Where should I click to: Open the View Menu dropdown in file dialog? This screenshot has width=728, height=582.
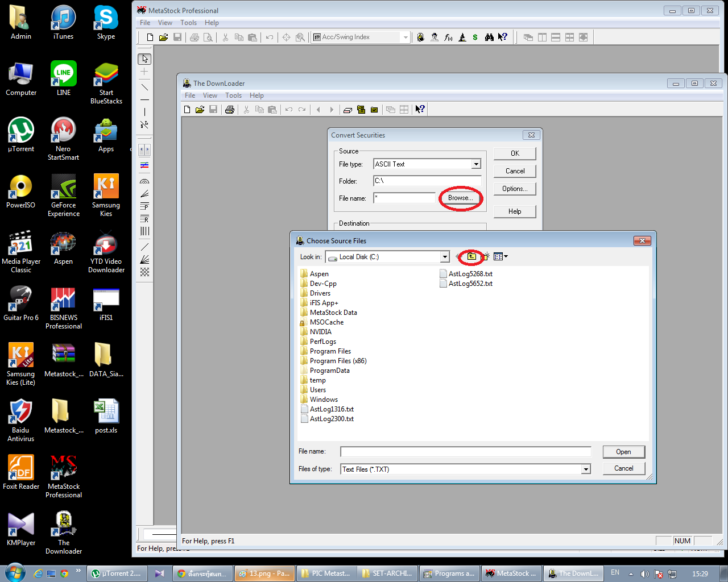[x=500, y=257]
